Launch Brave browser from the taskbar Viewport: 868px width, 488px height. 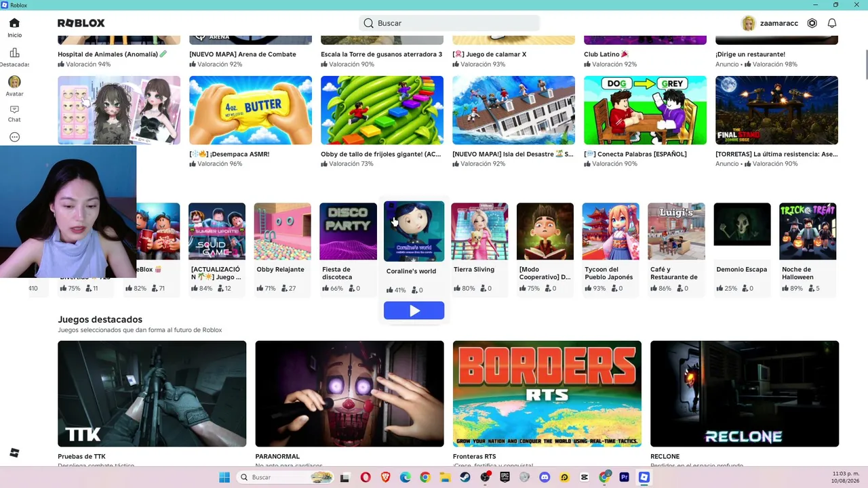(386, 477)
